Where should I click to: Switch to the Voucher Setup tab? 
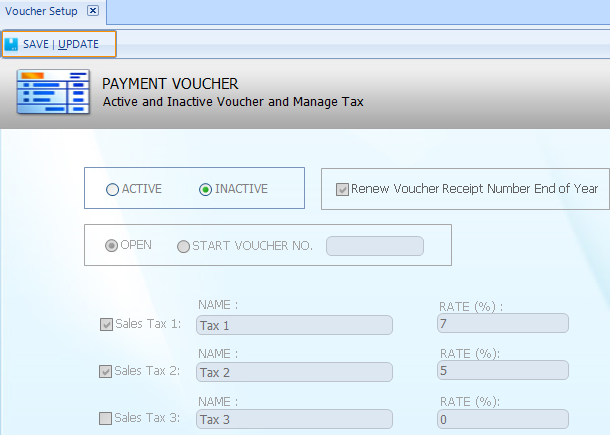point(41,11)
